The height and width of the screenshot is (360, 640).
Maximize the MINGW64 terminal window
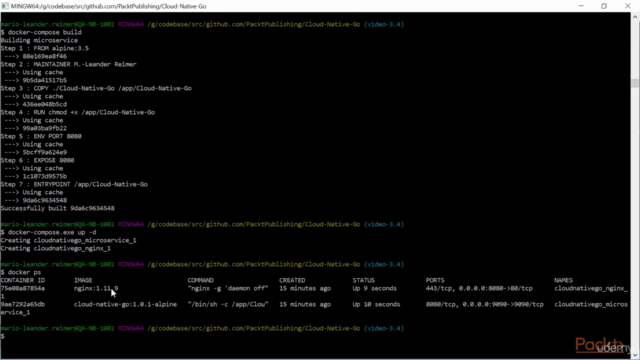tap(604, 6)
